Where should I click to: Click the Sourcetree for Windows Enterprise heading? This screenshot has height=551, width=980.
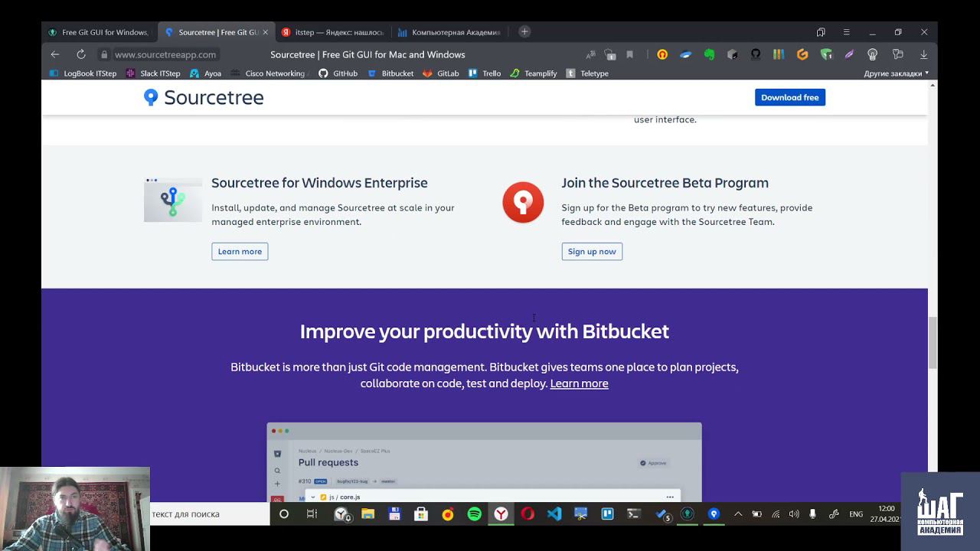click(319, 183)
